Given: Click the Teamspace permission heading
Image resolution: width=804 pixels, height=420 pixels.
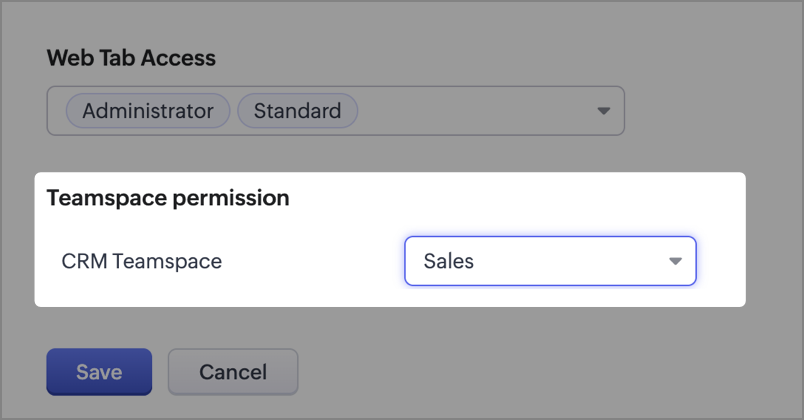Looking at the screenshot, I should click(168, 198).
